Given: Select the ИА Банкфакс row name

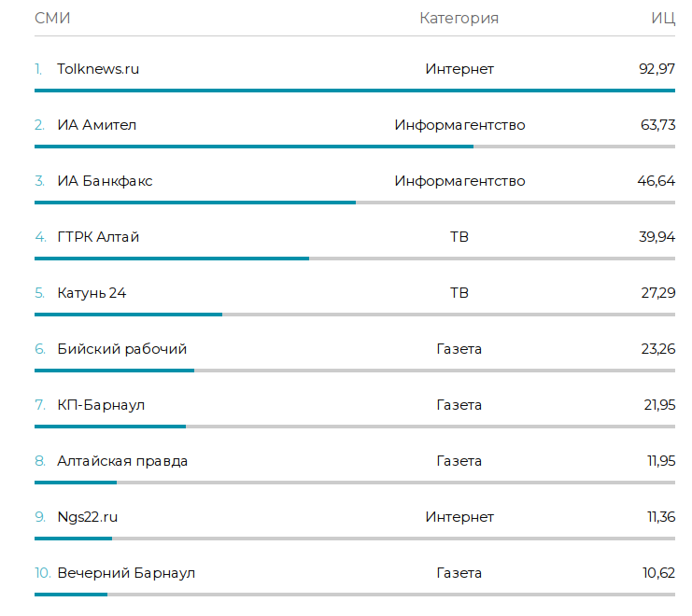Looking at the screenshot, I should [105, 181].
